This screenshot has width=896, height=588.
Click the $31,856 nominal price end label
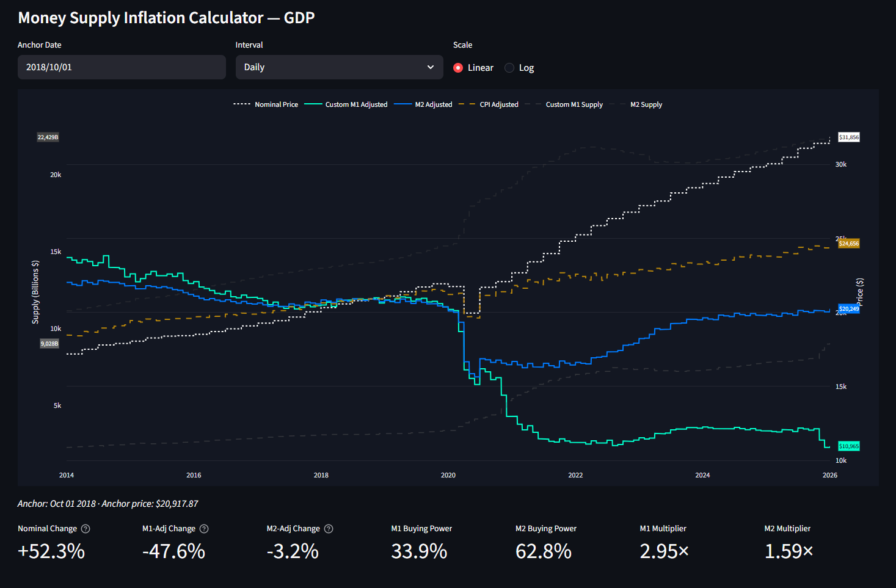tap(849, 137)
